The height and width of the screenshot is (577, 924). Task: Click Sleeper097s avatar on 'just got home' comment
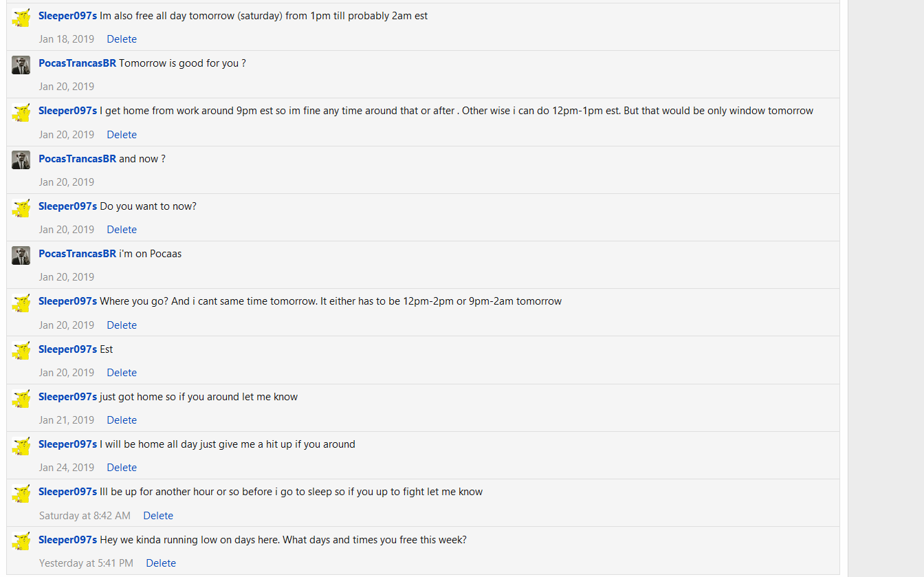(21, 398)
